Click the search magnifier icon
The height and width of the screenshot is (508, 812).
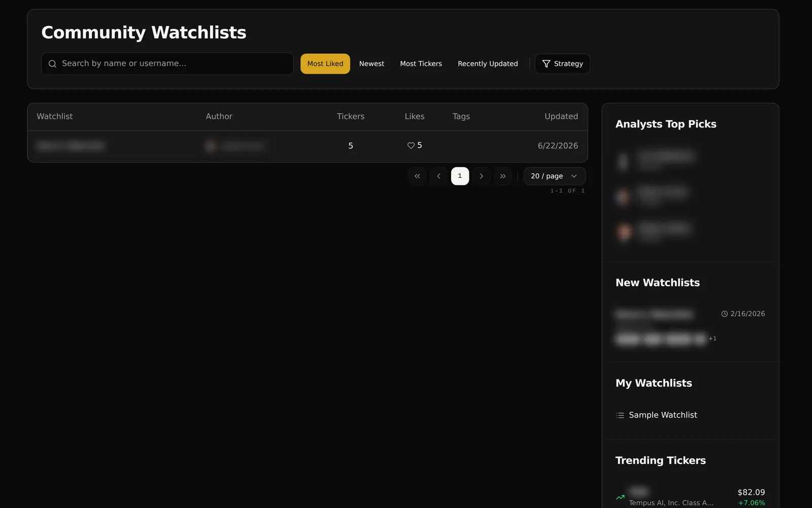pyautogui.click(x=52, y=64)
